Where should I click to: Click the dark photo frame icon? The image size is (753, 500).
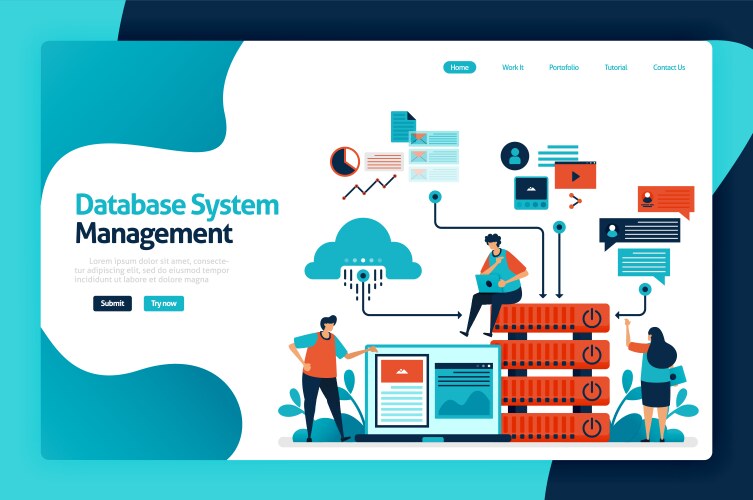coord(531,192)
